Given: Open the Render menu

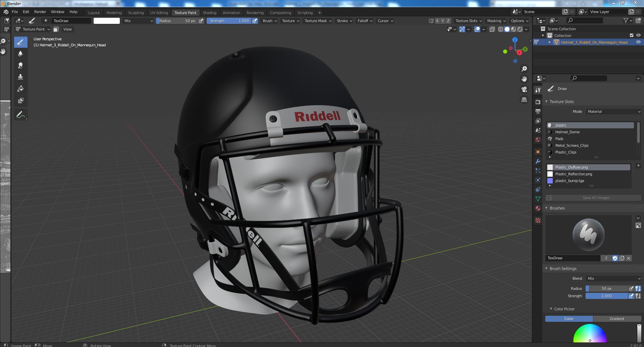Looking at the screenshot, I should tap(40, 12).
